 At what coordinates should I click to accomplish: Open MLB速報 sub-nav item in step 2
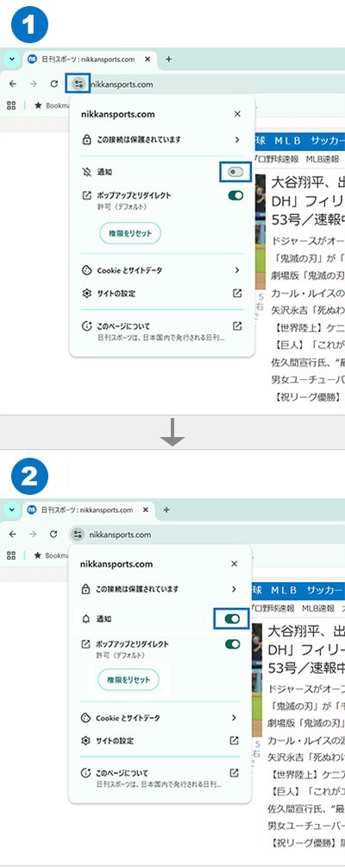click(318, 608)
